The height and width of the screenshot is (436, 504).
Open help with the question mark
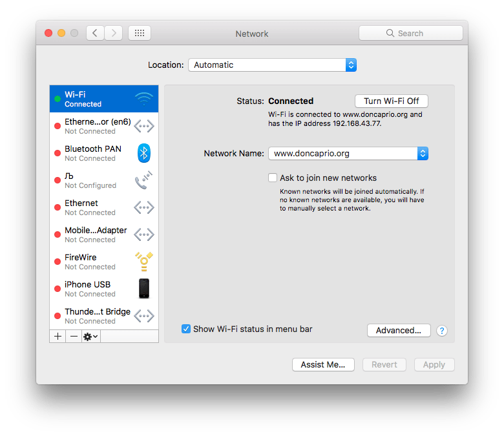(x=442, y=331)
